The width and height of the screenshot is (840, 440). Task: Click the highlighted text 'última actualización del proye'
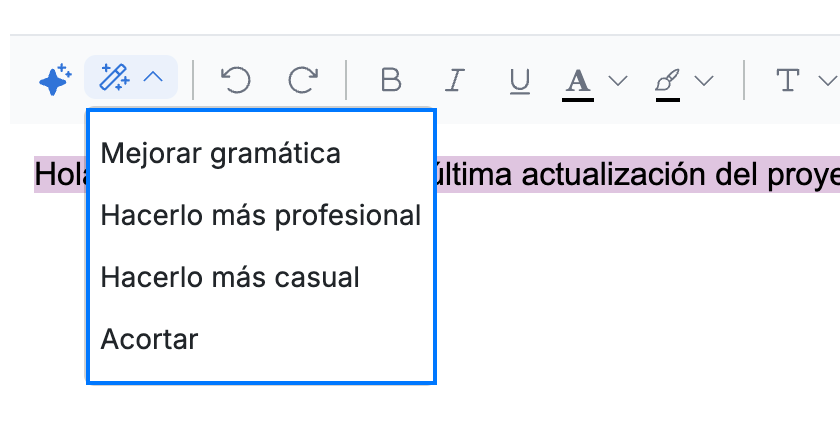638,175
